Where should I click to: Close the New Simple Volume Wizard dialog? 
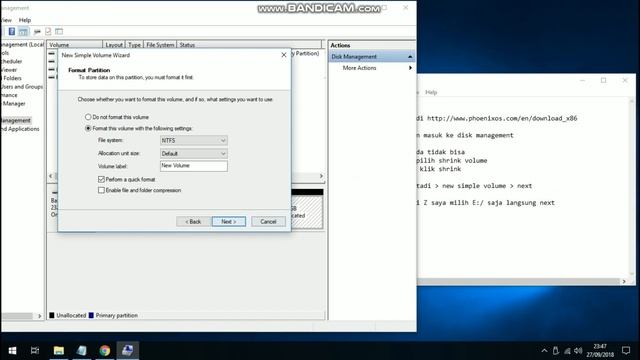pos(284,55)
